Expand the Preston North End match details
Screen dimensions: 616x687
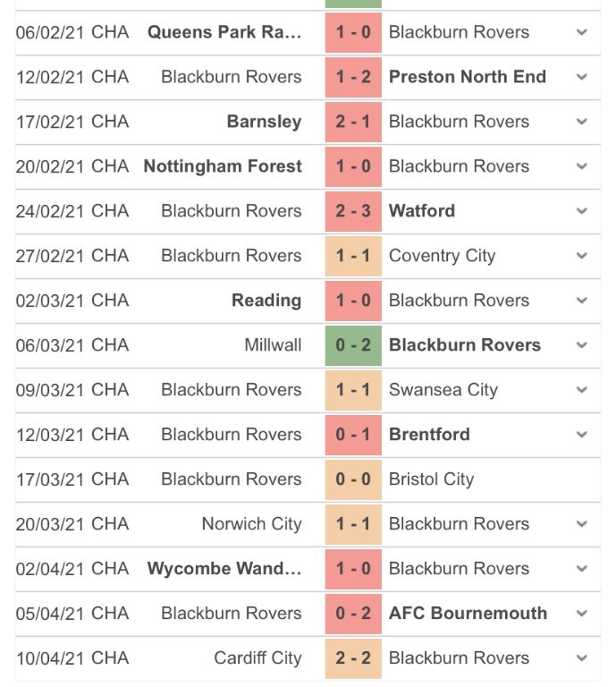(582, 77)
